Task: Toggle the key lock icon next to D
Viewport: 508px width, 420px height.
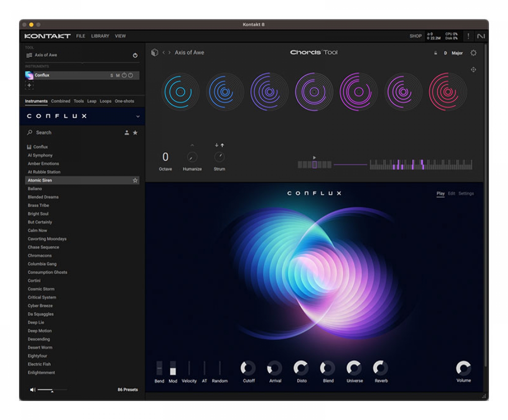Action: pyautogui.click(x=436, y=53)
